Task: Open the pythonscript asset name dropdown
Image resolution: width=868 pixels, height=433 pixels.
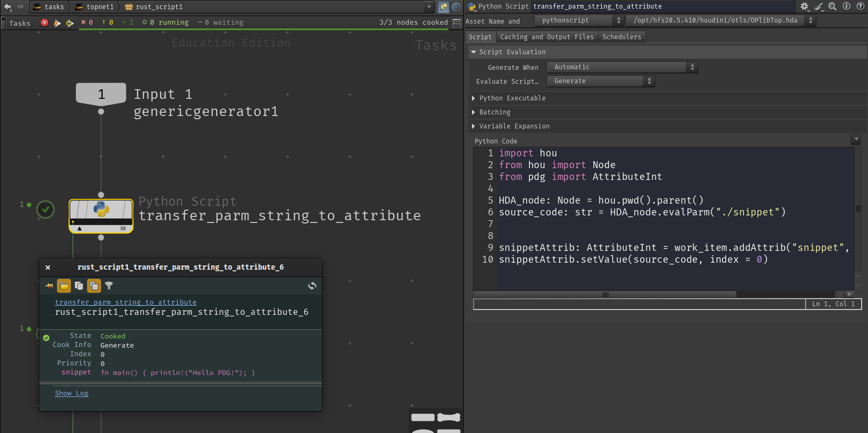Action: pyautogui.click(x=579, y=20)
